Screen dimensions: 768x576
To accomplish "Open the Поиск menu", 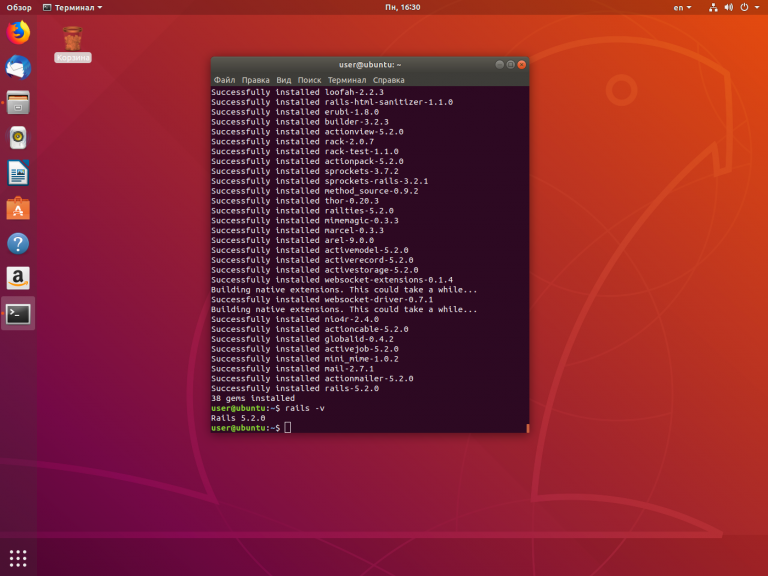I will click(310, 80).
